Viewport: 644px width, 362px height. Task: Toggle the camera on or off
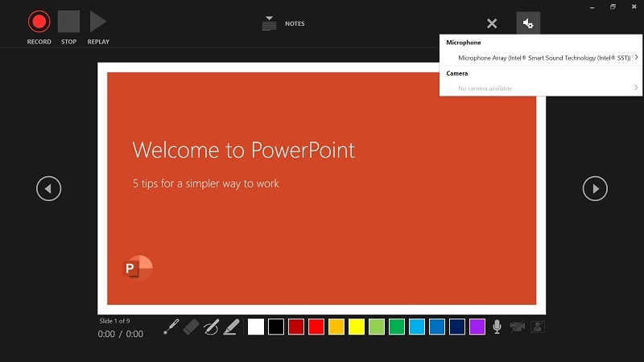coord(517,327)
